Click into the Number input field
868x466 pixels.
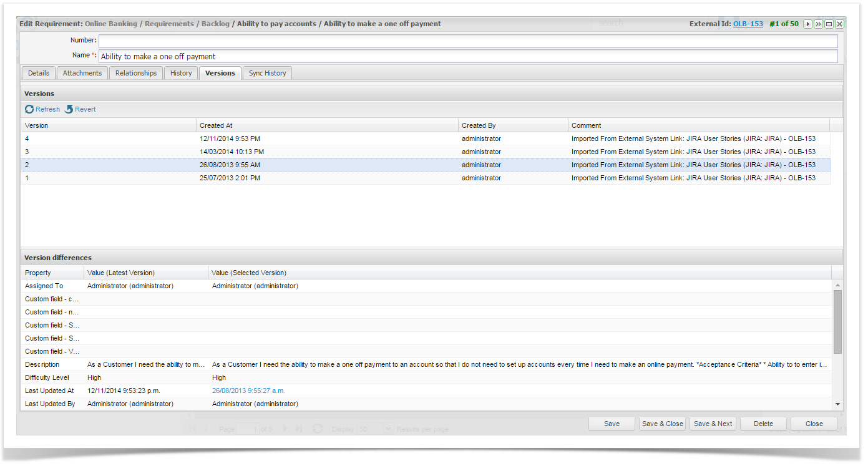[468, 41]
